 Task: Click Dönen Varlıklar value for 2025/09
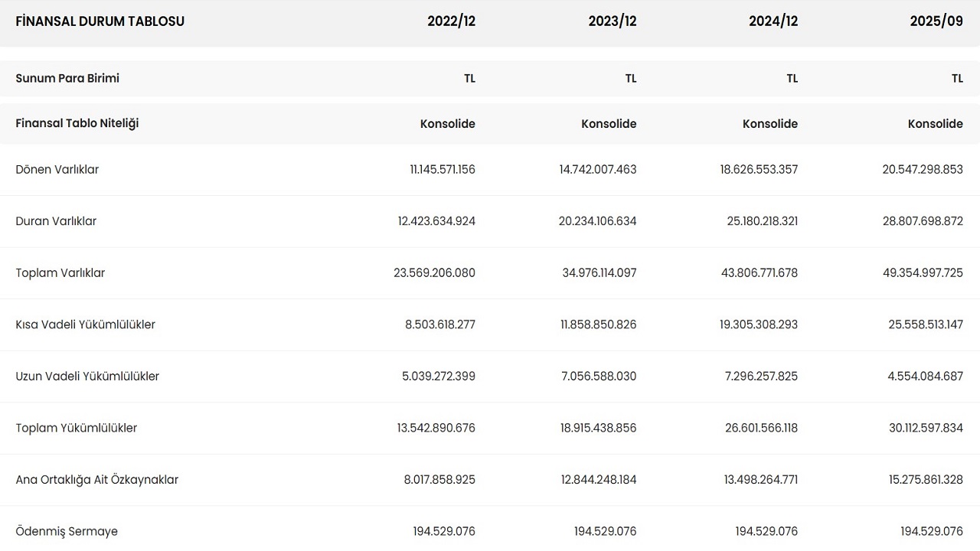[x=922, y=170]
